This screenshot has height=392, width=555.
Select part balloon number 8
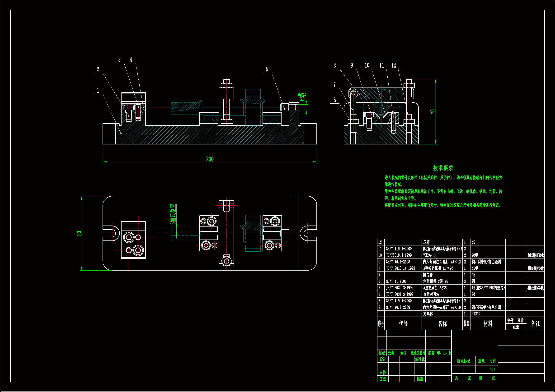pos(334,65)
